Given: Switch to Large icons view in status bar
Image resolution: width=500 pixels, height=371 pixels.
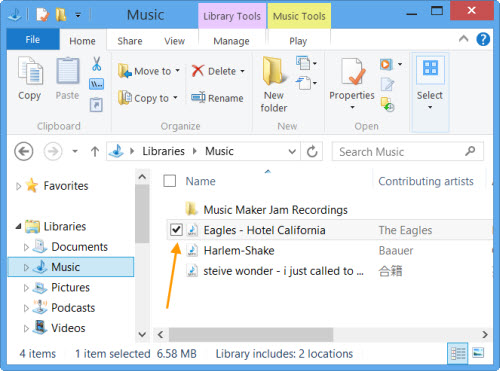Looking at the screenshot, I should [478, 353].
